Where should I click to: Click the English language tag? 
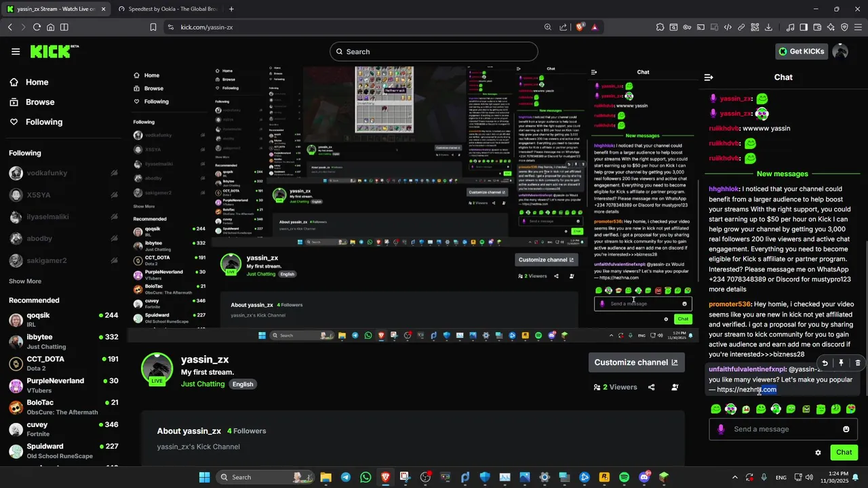point(243,384)
